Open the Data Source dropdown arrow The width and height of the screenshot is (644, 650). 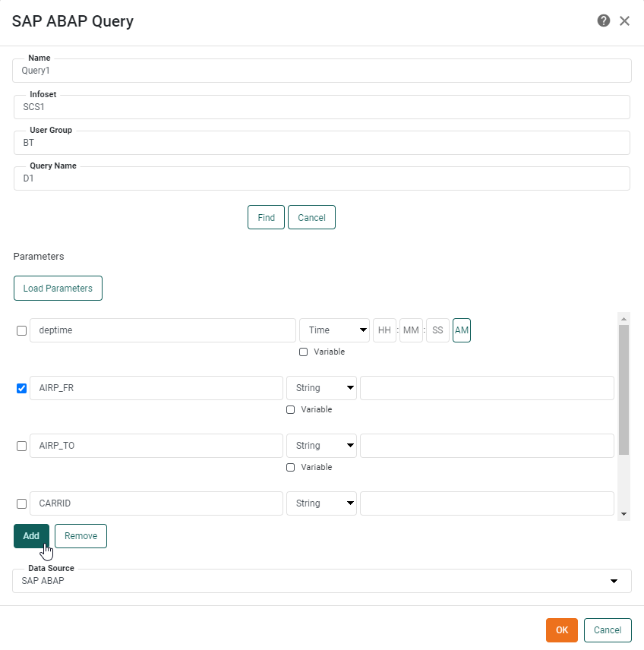614,581
